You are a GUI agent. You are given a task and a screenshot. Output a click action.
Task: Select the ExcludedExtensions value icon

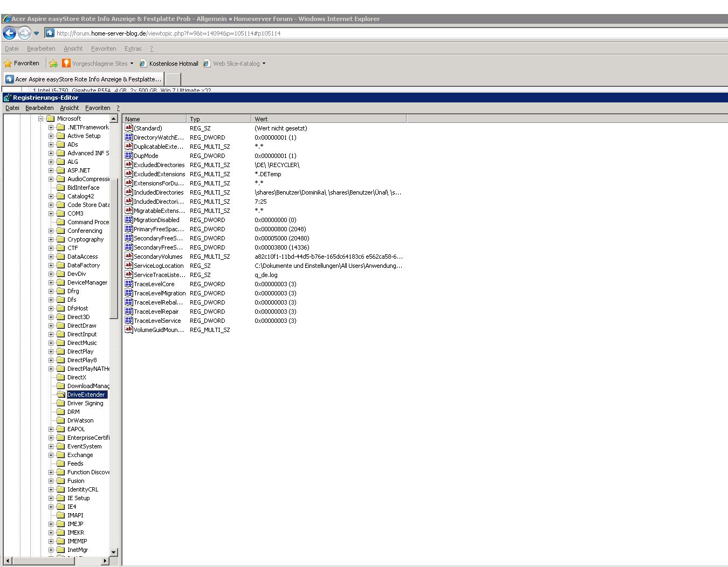pos(128,174)
